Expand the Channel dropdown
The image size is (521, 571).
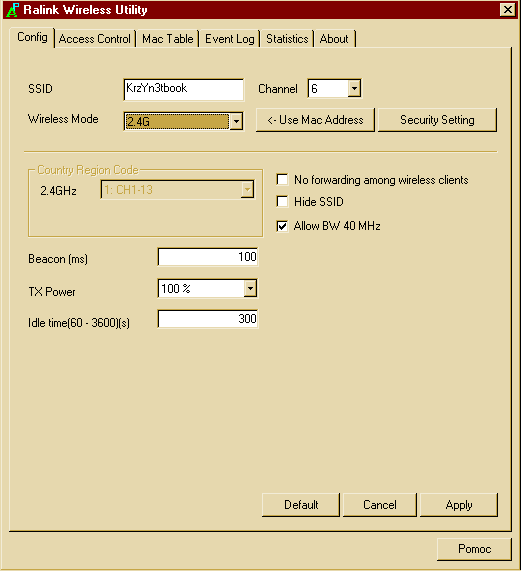click(x=354, y=88)
